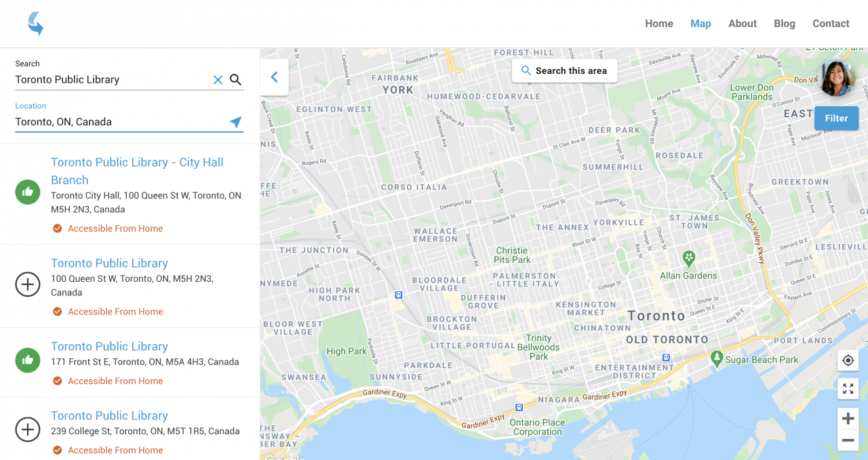Open the Filter panel
The height and width of the screenshot is (460, 868).
click(x=836, y=118)
